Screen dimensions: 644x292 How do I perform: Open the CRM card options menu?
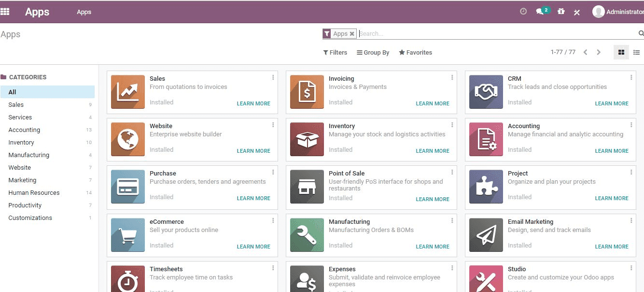click(x=631, y=77)
